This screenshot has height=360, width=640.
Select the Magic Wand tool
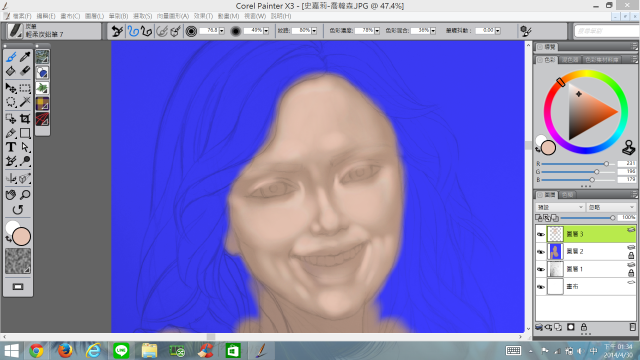(x=25, y=102)
